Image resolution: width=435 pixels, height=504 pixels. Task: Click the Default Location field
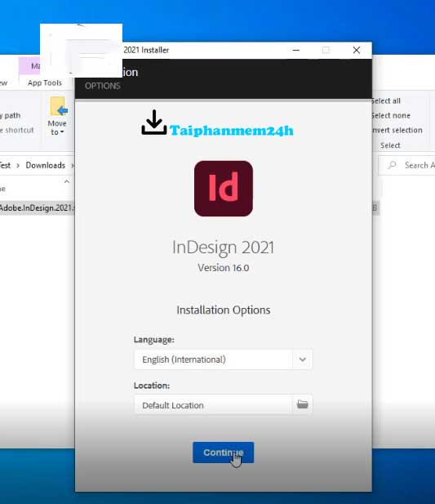[x=213, y=404]
